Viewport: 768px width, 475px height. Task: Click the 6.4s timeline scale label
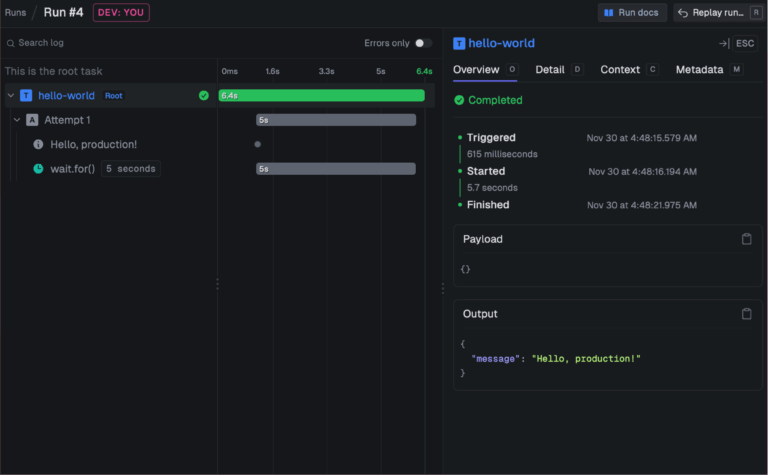point(424,71)
